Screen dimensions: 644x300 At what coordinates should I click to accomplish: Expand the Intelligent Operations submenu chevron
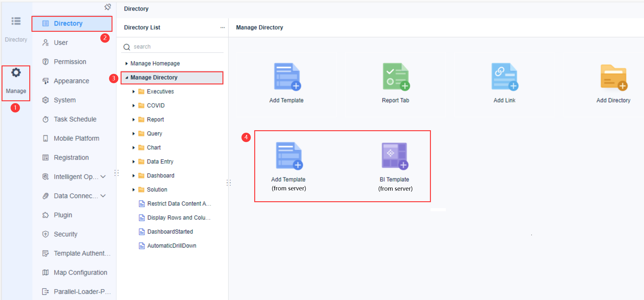103,177
